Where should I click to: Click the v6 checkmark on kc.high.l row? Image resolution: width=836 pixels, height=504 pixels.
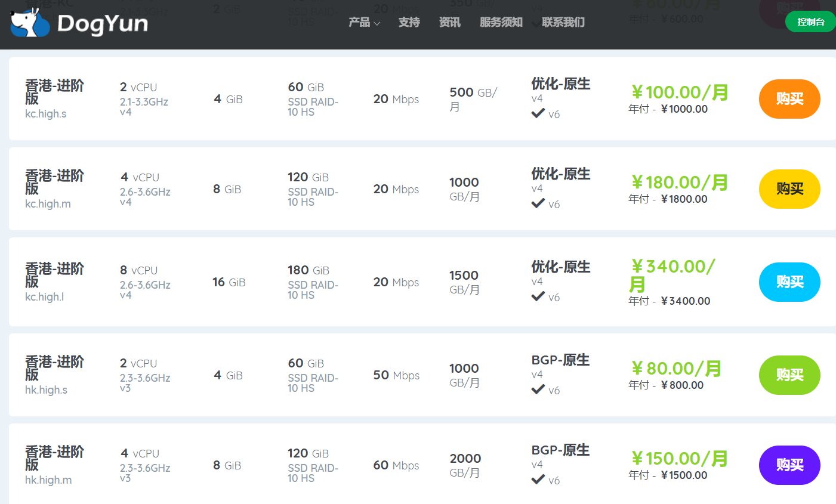[538, 296]
